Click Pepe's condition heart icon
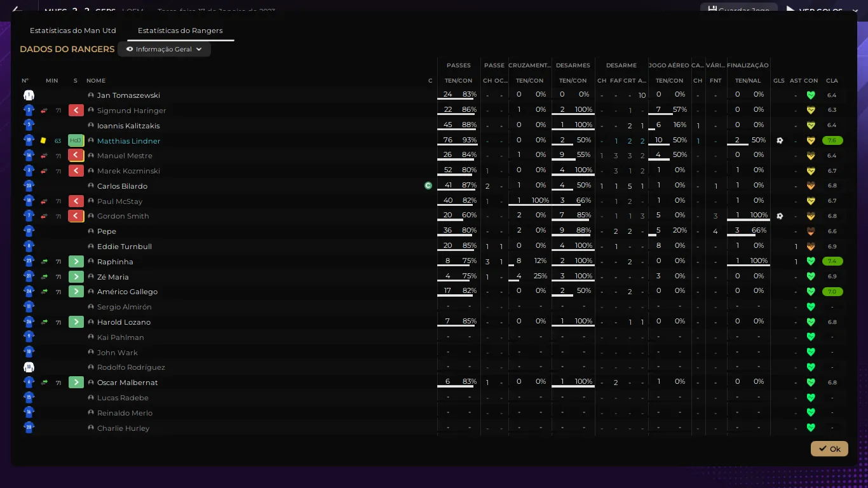This screenshot has width=868, height=488. coord(811,231)
